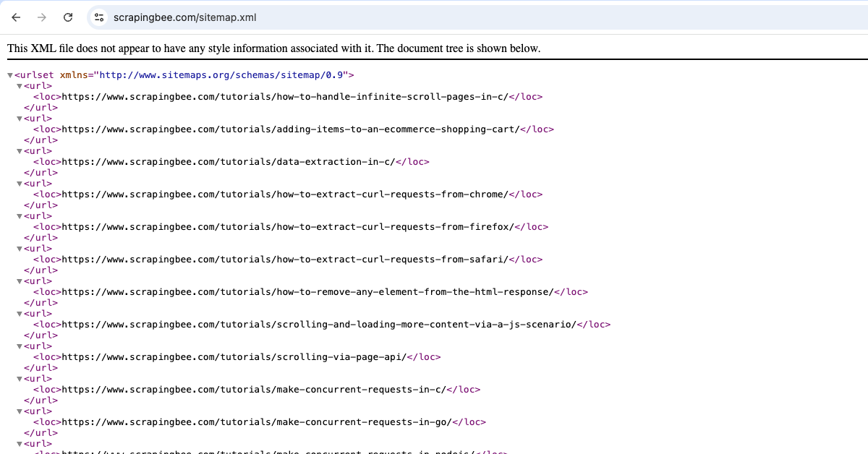This screenshot has height=454, width=868.
Task: Collapse the curl-requests-from-safari url entry
Action: [x=20, y=248]
